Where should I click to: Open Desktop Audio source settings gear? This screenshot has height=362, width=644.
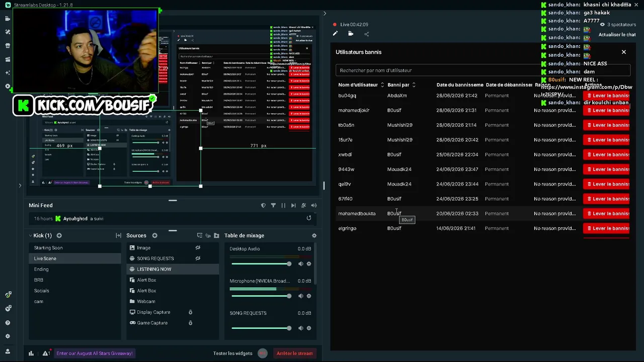click(309, 264)
